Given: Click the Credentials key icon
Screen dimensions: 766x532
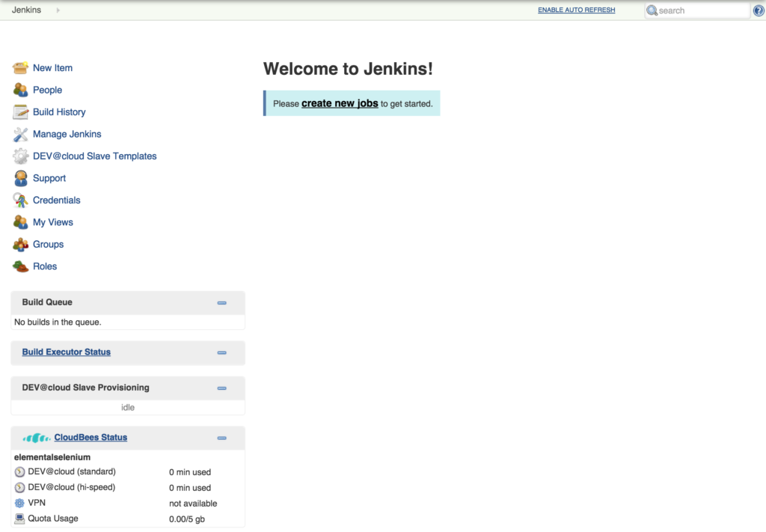Looking at the screenshot, I should pos(20,200).
